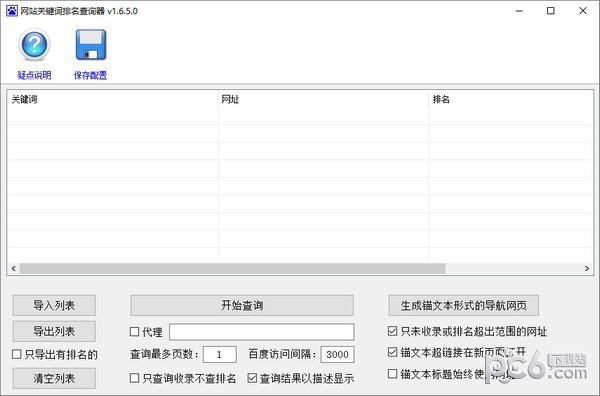Click the scrollbar left arrow
This screenshot has width=600, height=396.
coord(14,269)
